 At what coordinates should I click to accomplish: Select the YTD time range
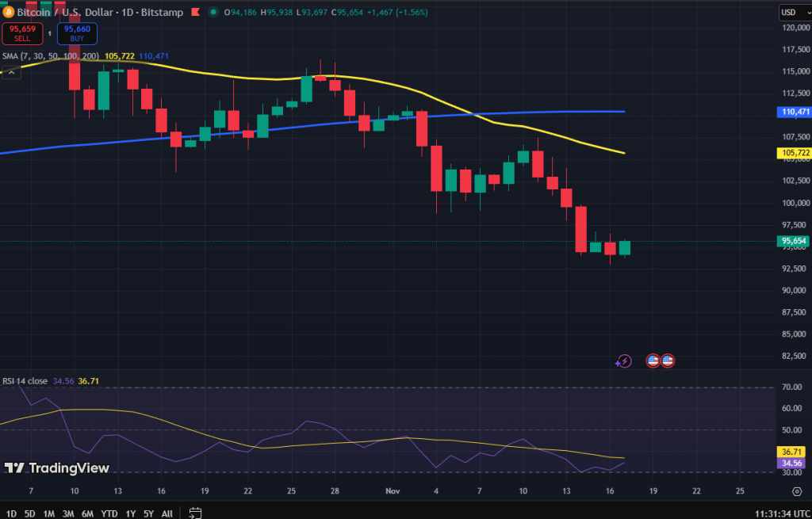point(109,513)
